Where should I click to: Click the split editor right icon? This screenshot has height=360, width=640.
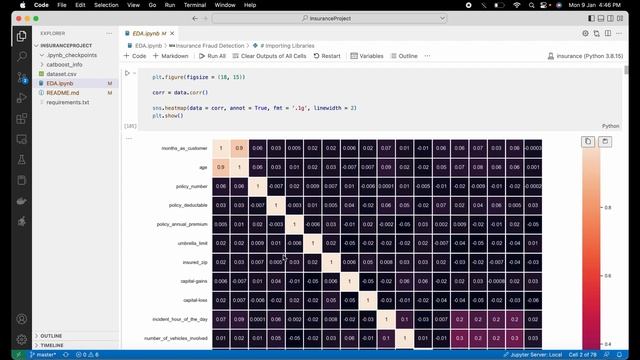(x=608, y=33)
